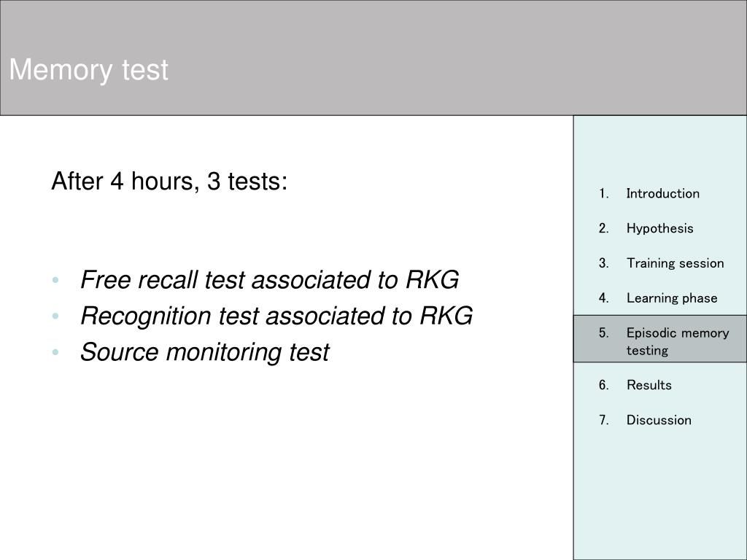Click bullet dot before Free recall test
The height and width of the screenshot is (560, 747).
tap(55, 279)
